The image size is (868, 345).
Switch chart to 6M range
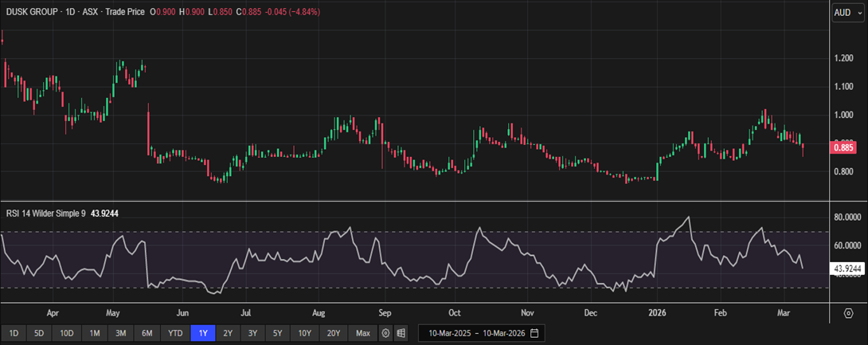point(147,332)
